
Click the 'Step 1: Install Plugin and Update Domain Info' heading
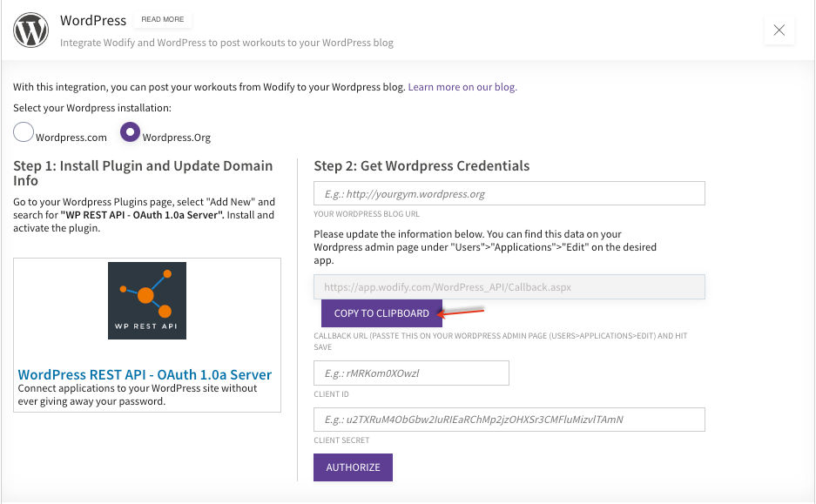click(143, 173)
